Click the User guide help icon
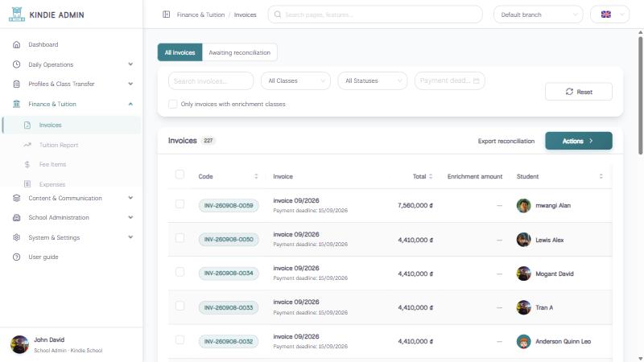The height and width of the screenshot is (362, 644). click(16, 257)
